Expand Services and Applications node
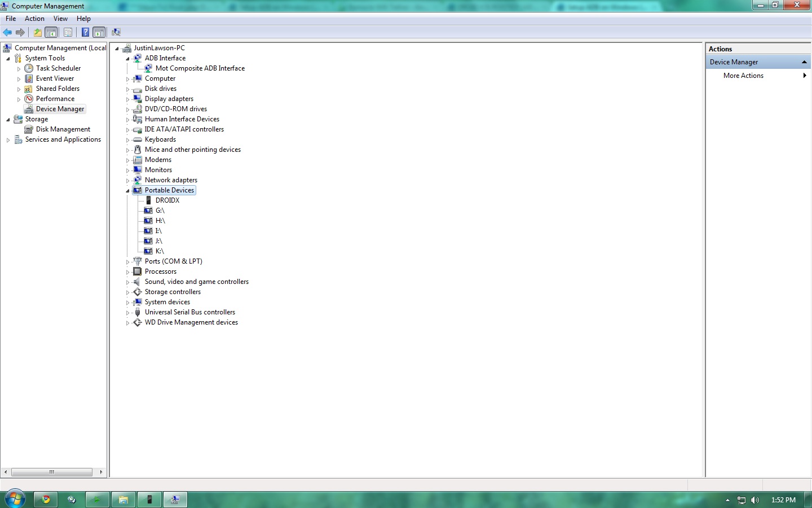Image resolution: width=812 pixels, height=508 pixels. (x=8, y=140)
